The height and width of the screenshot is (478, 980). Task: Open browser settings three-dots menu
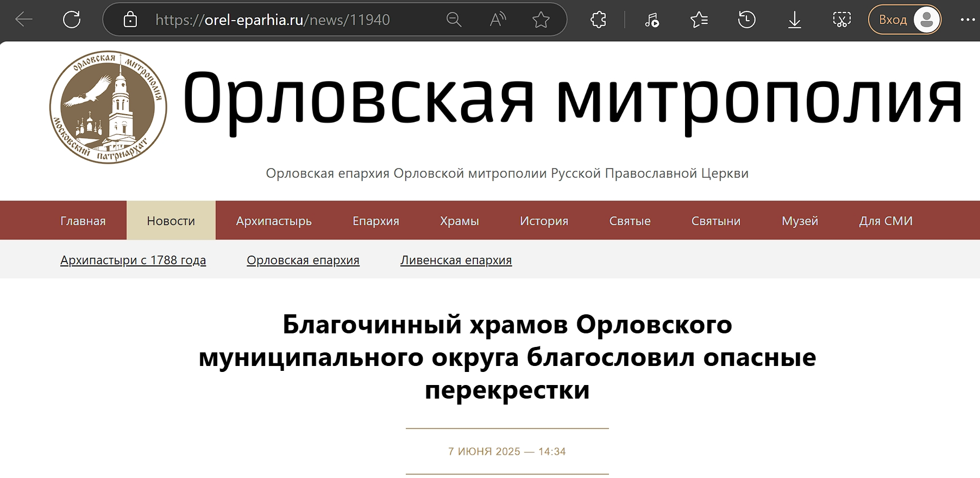(x=968, y=20)
